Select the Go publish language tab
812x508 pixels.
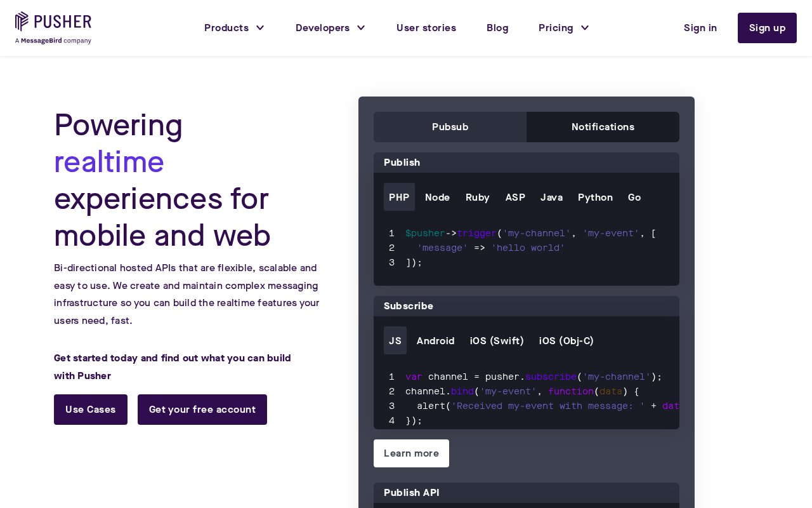[x=634, y=197]
